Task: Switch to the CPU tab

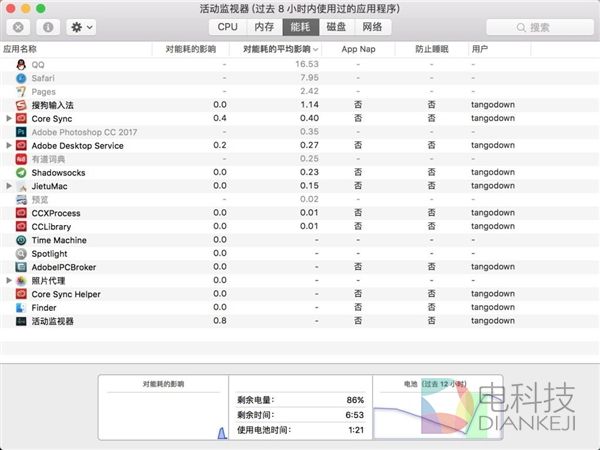Action: point(227,27)
